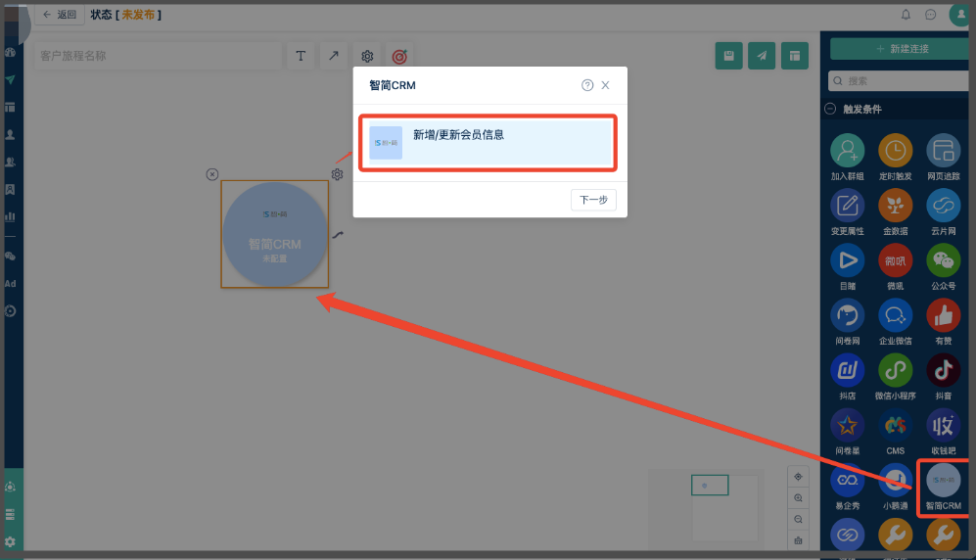
Task: Open the bar-chart icon in the sidebar
Action: 10,216
